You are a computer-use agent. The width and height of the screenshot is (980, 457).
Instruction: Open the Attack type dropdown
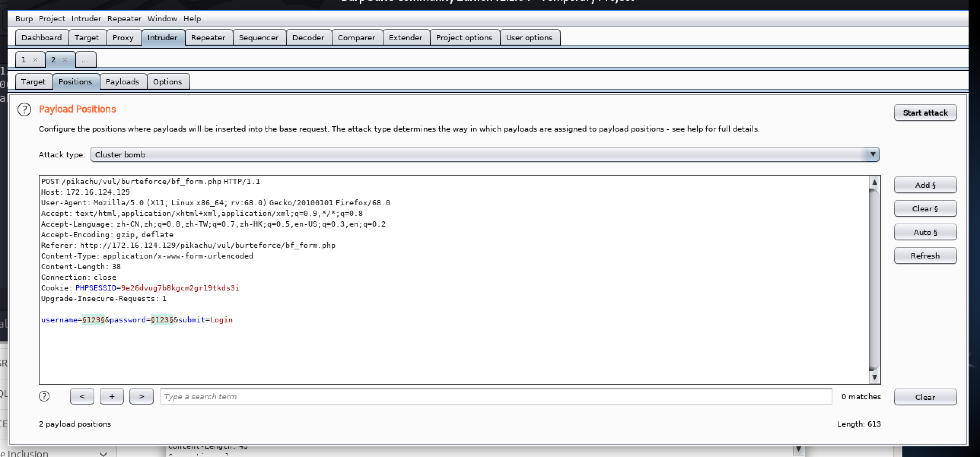479,155
